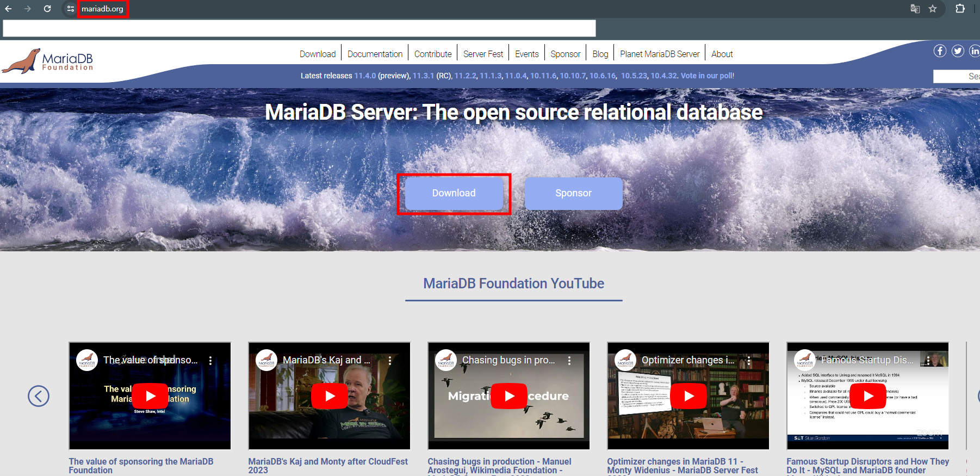
Task: Open MariaDB Foundation Twitter icon
Action: 958,51
